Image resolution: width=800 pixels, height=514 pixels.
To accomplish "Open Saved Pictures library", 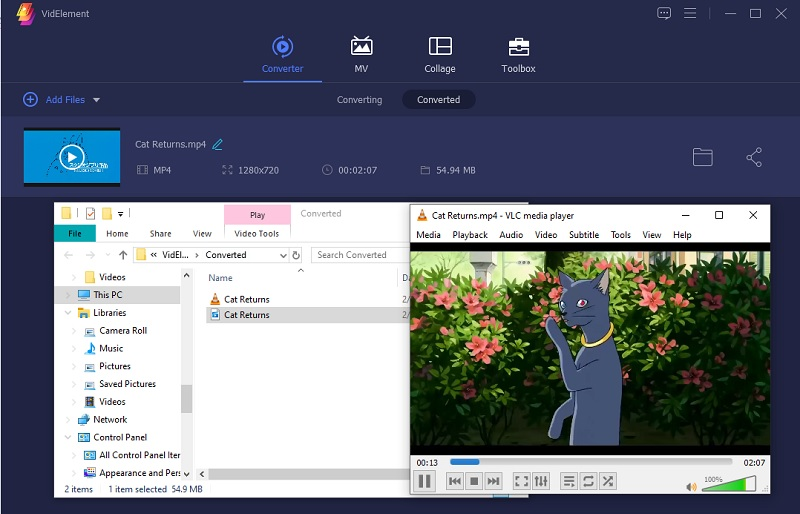I will click(x=127, y=384).
